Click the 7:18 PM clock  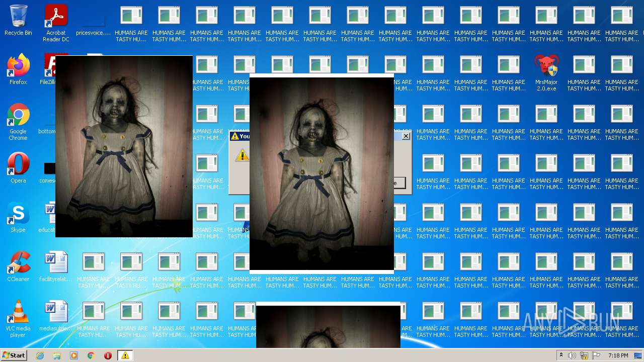coord(618,355)
